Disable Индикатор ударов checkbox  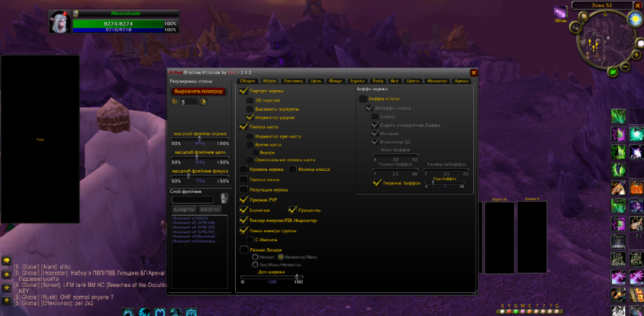250,117
